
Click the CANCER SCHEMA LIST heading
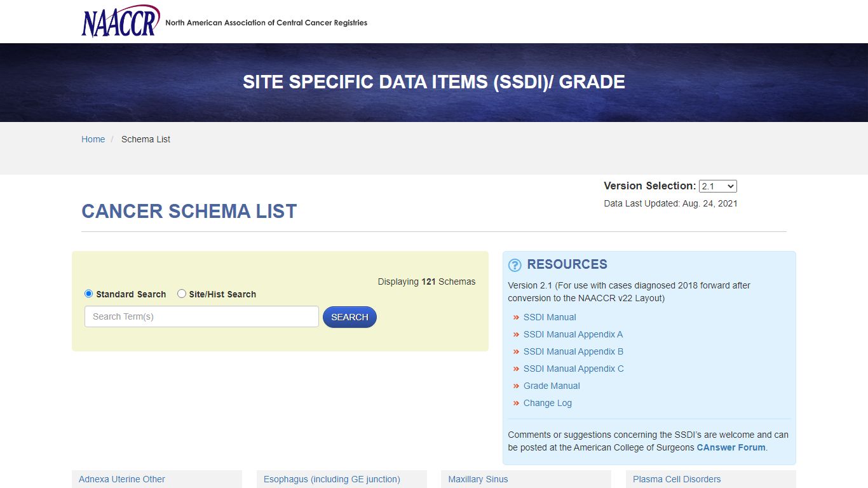tap(189, 211)
